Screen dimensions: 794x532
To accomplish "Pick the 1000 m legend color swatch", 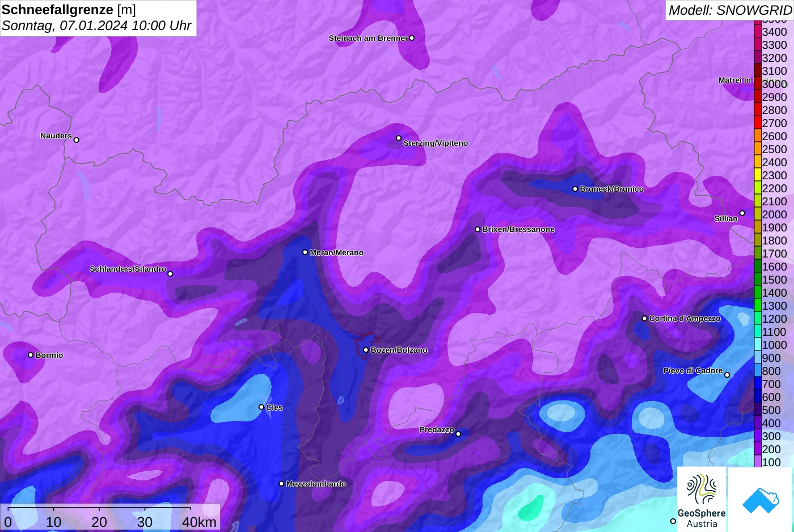I will [x=757, y=345].
